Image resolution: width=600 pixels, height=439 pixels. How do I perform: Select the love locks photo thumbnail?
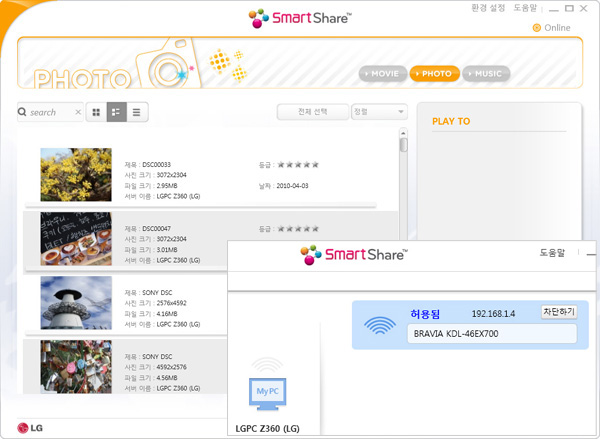tap(76, 367)
